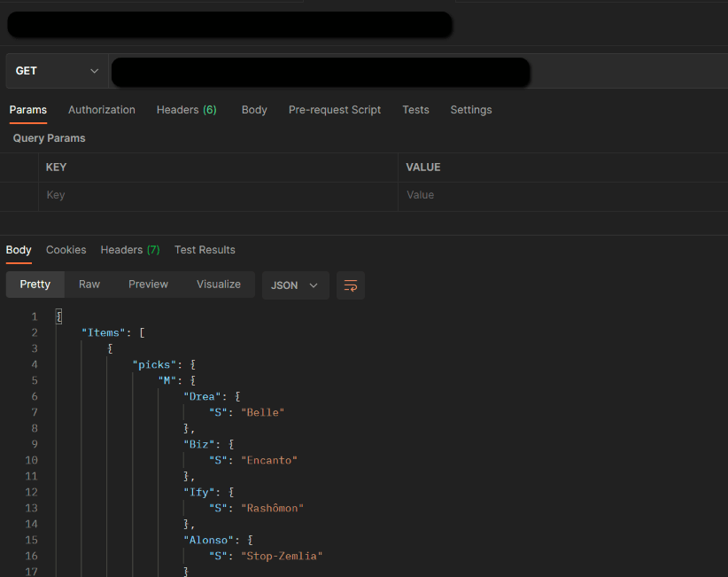Select the Visualize view button

tap(219, 285)
